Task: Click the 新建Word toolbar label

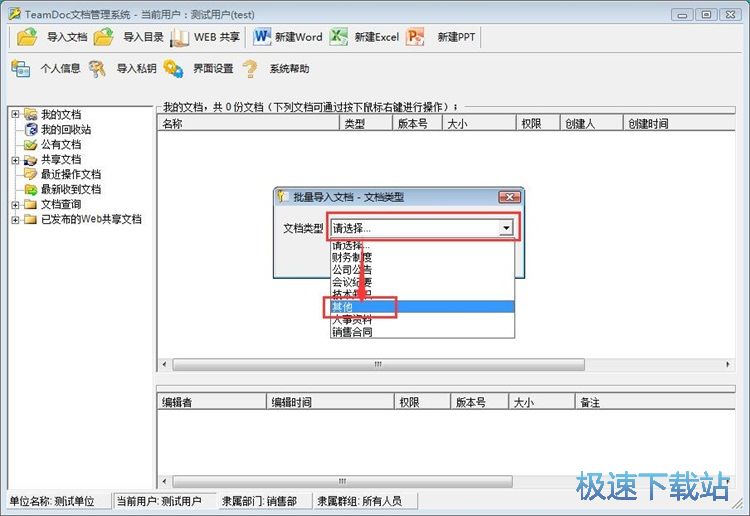Action: pyautogui.click(x=298, y=37)
